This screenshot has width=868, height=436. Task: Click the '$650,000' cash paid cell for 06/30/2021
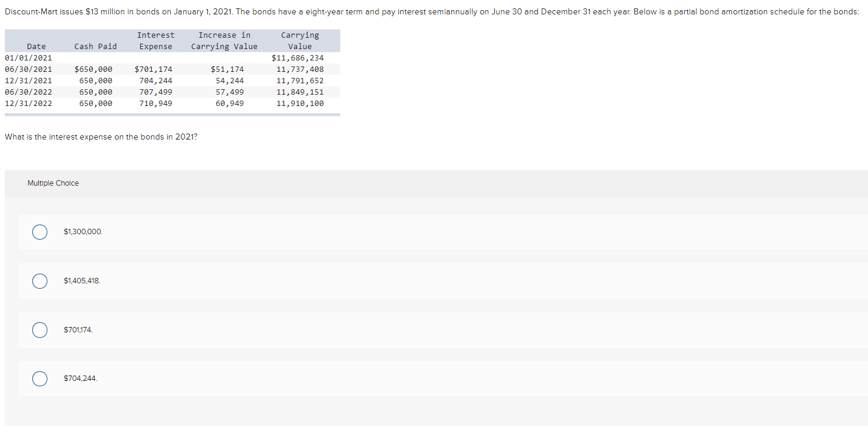pos(93,69)
